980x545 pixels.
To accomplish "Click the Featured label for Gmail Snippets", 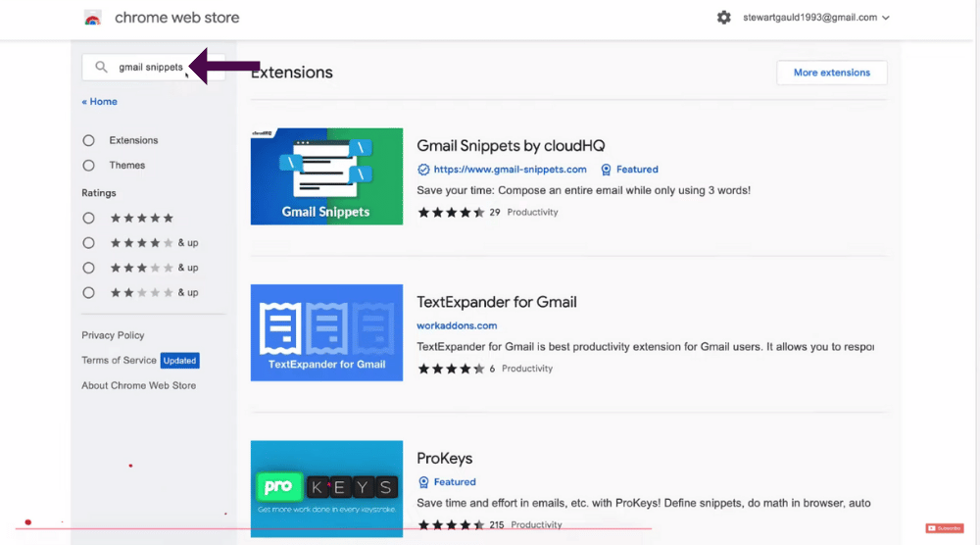I will click(x=637, y=170).
